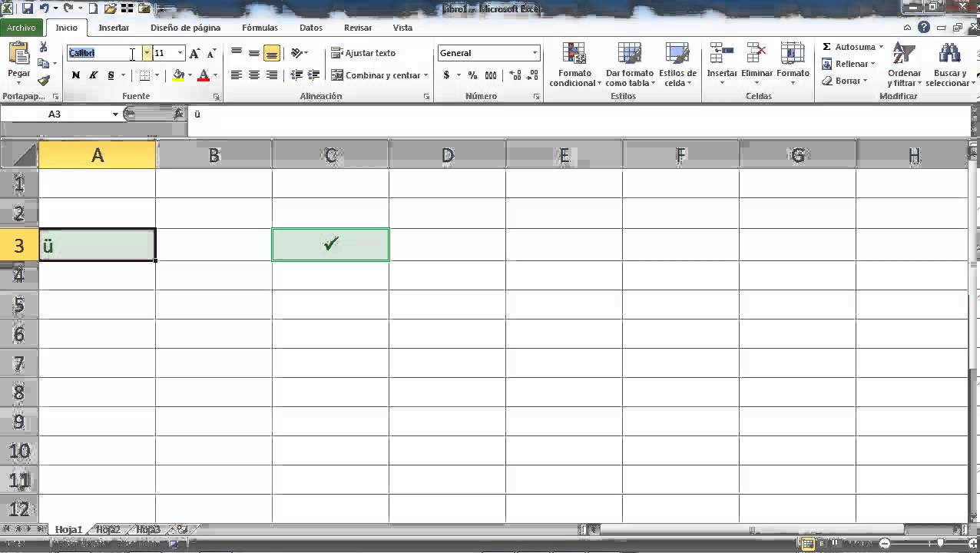The image size is (980, 553).
Task: Decrease font size with the small A
Action: [210, 53]
